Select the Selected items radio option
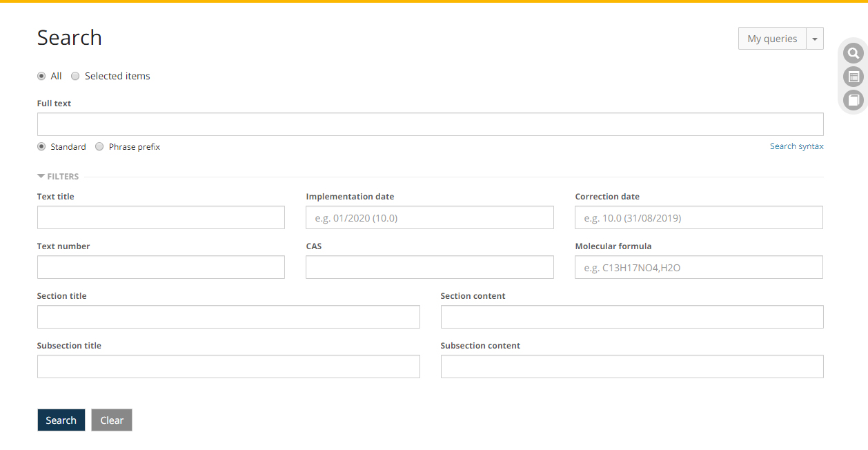This screenshot has height=450, width=868. tap(75, 76)
